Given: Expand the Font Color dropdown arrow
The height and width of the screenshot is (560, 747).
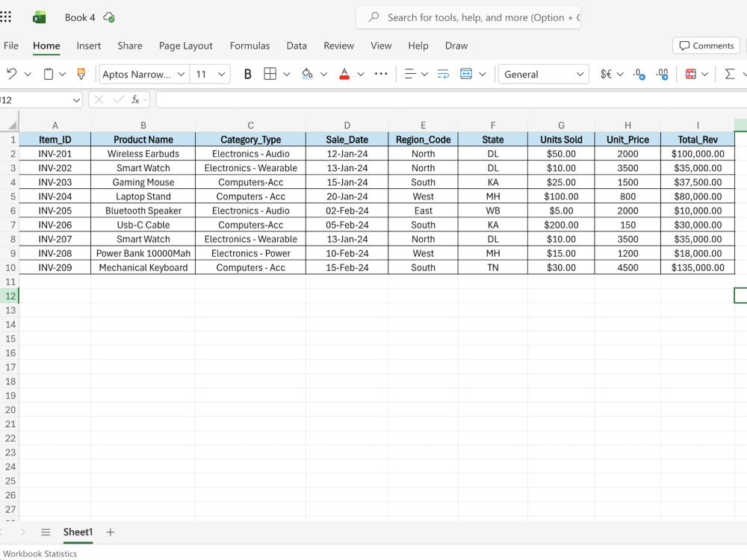Looking at the screenshot, I should (x=361, y=74).
